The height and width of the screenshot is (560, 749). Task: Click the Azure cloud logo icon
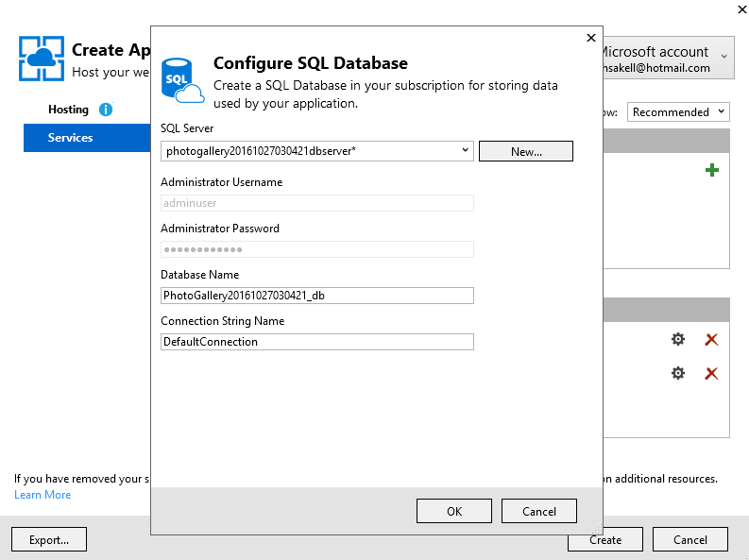[42, 59]
